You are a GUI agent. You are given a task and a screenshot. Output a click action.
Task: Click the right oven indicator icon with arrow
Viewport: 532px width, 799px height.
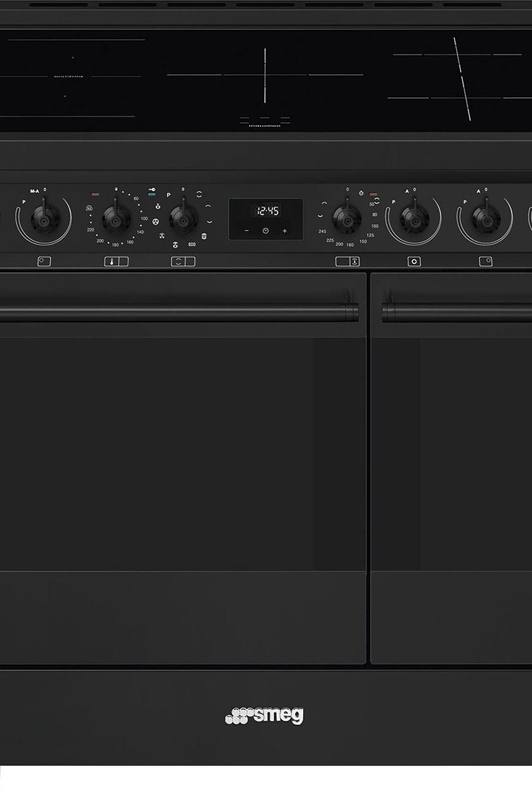347,262
